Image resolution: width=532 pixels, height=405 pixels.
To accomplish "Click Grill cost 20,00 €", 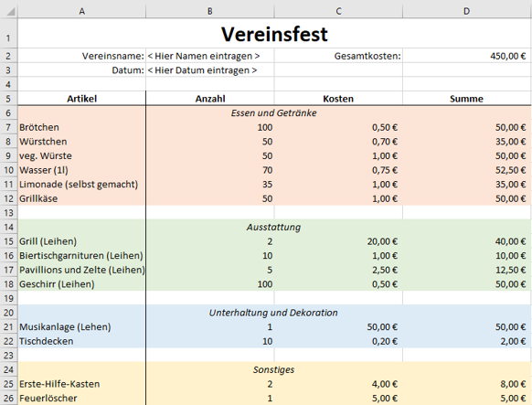I will tap(338, 241).
